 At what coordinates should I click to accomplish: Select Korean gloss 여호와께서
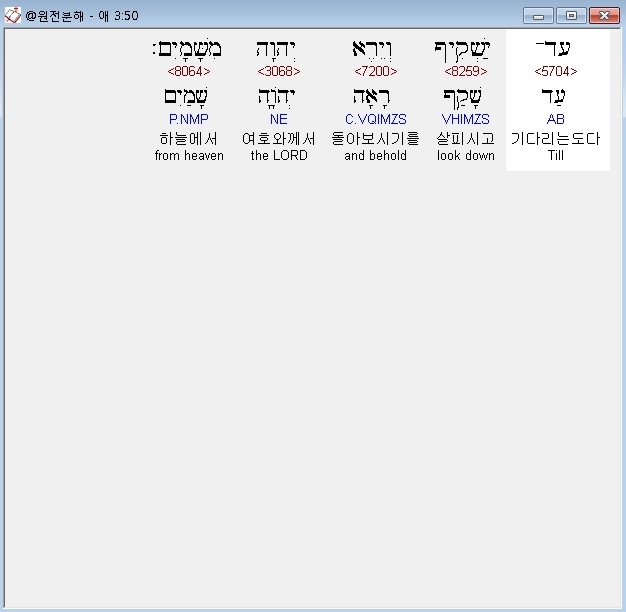279,139
